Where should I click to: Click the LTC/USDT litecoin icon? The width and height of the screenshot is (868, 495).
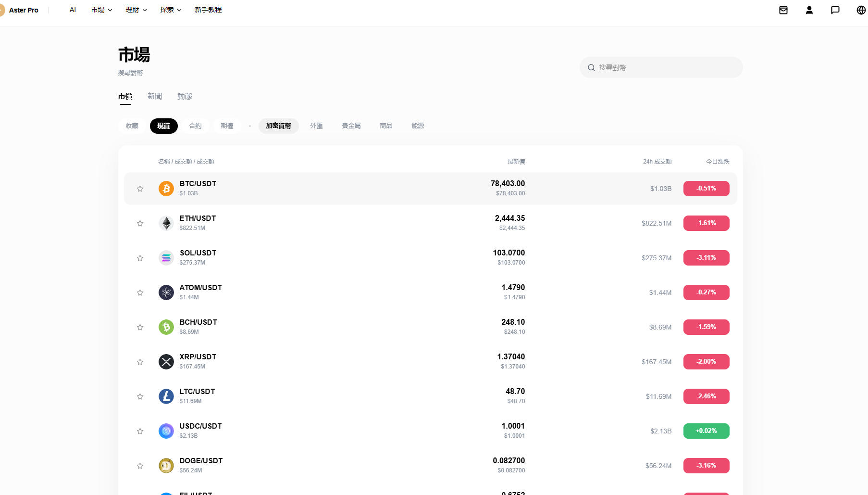coord(166,396)
